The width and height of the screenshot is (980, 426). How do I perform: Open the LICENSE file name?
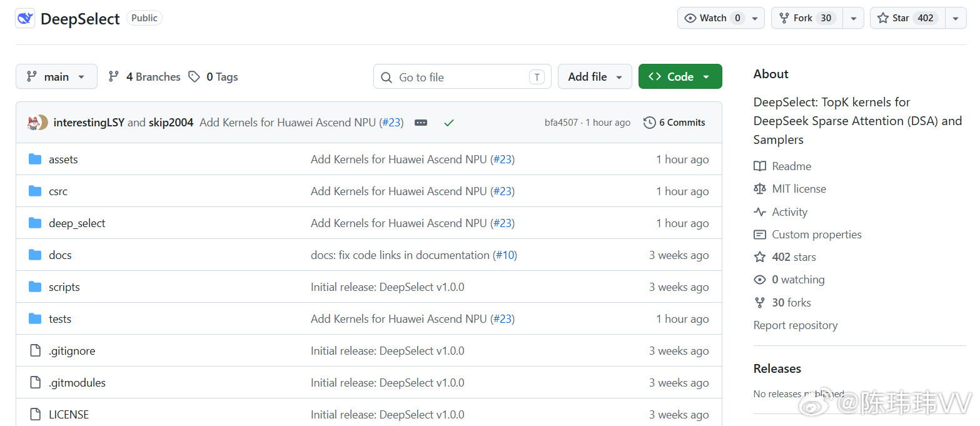click(69, 415)
